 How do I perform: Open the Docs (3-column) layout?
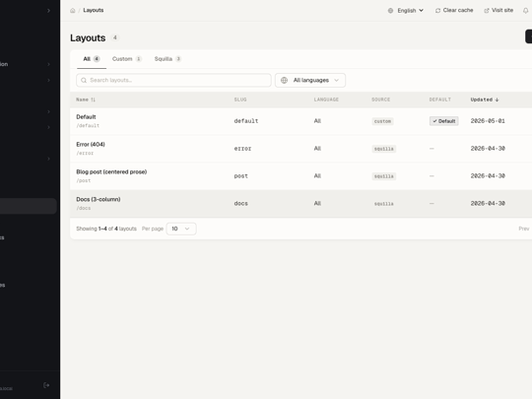[99, 199]
